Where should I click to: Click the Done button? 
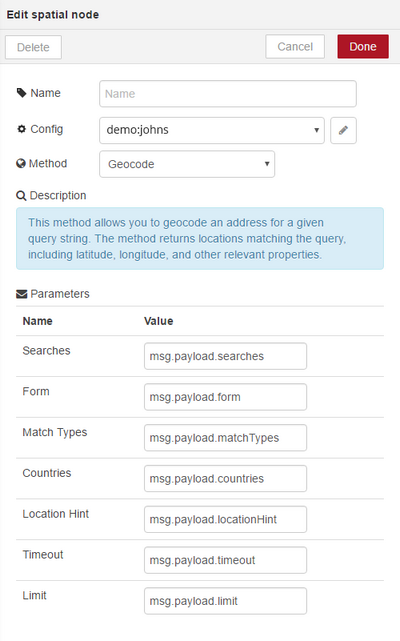363,47
